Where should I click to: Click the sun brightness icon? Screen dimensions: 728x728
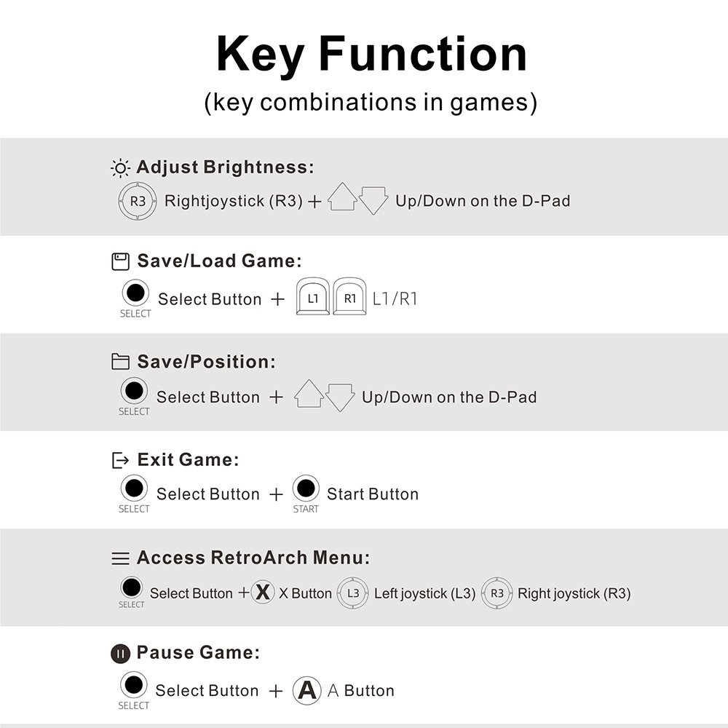(120, 168)
